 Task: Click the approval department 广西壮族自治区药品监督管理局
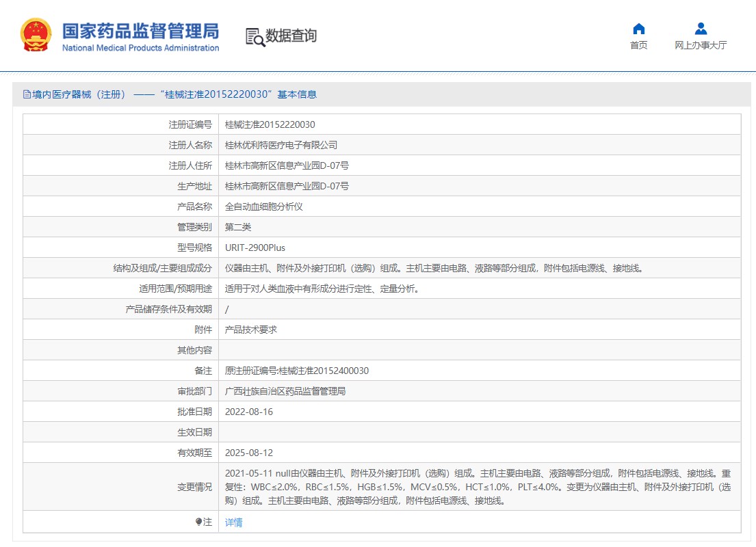point(285,391)
